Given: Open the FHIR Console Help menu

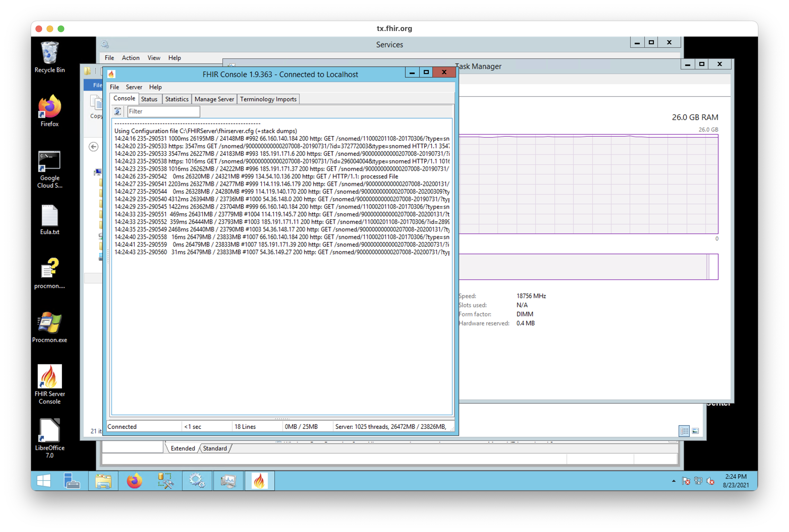Looking at the screenshot, I should (155, 87).
